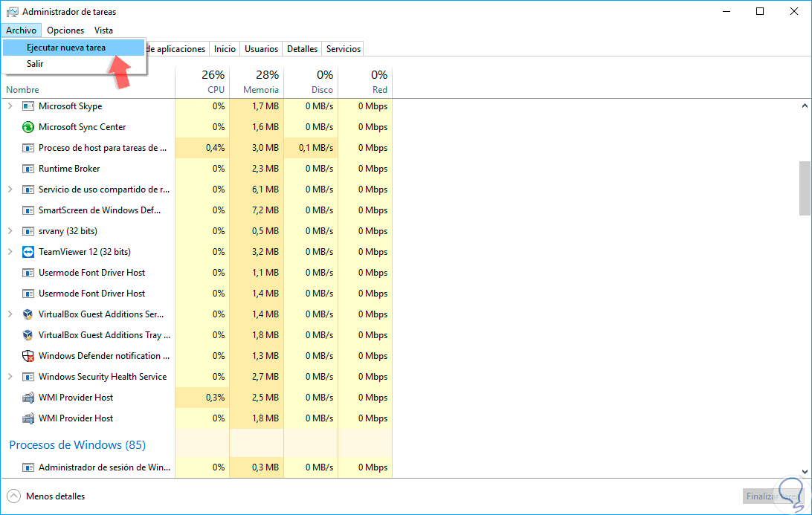This screenshot has width=812, height=515.
Task: Click the 3,2 MB memory cell
Action: [257, 252]
